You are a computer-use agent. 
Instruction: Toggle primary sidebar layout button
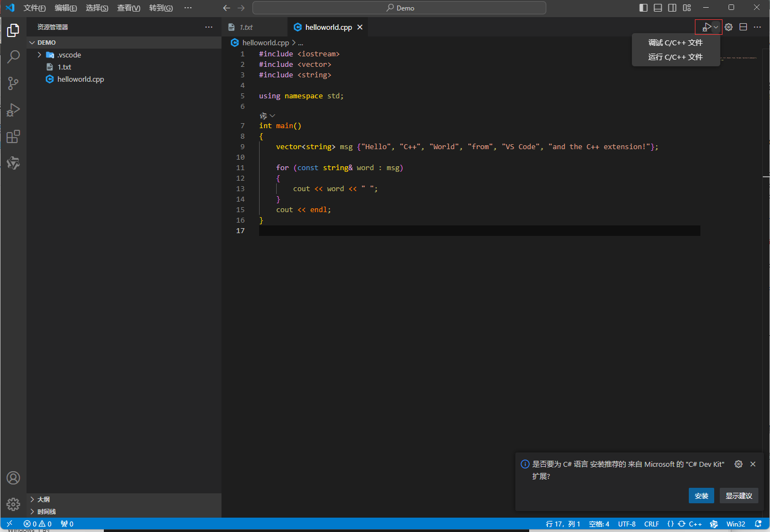[644, 8]
